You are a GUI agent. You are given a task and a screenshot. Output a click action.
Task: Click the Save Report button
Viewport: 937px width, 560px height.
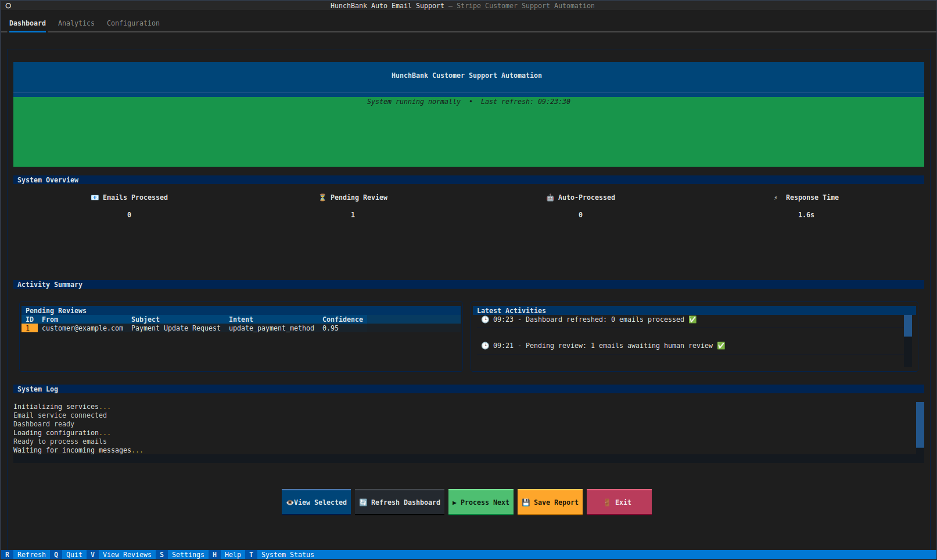550,502
